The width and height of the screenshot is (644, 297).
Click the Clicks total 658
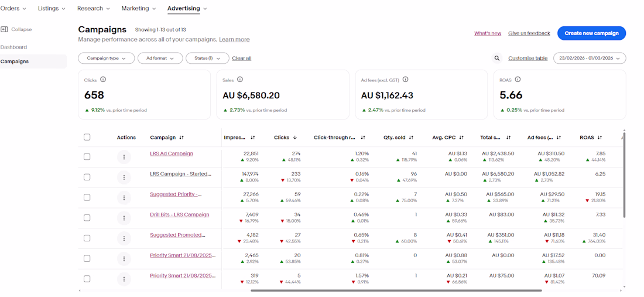pos(94,95)
